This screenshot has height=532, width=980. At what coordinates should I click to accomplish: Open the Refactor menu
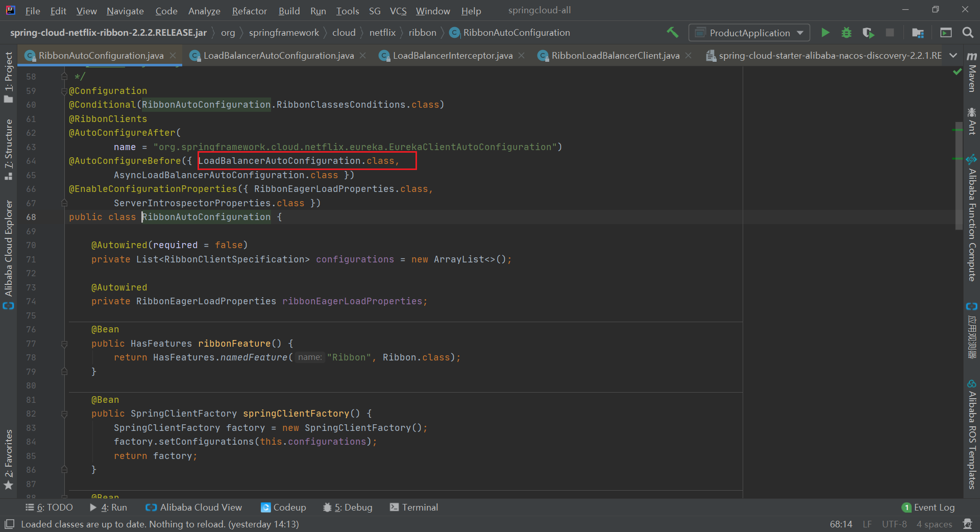[249, 11]
